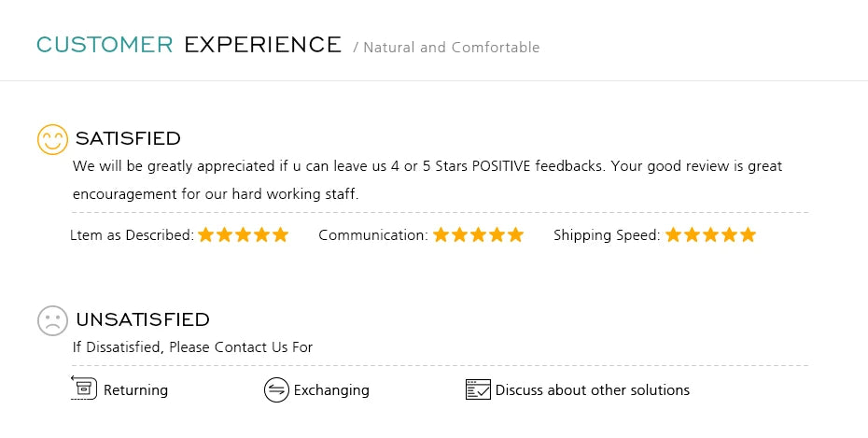Click first star of Communication rating
Image resolution: width=868 pixels, height=438 pixels.
[x=441, y=234]
